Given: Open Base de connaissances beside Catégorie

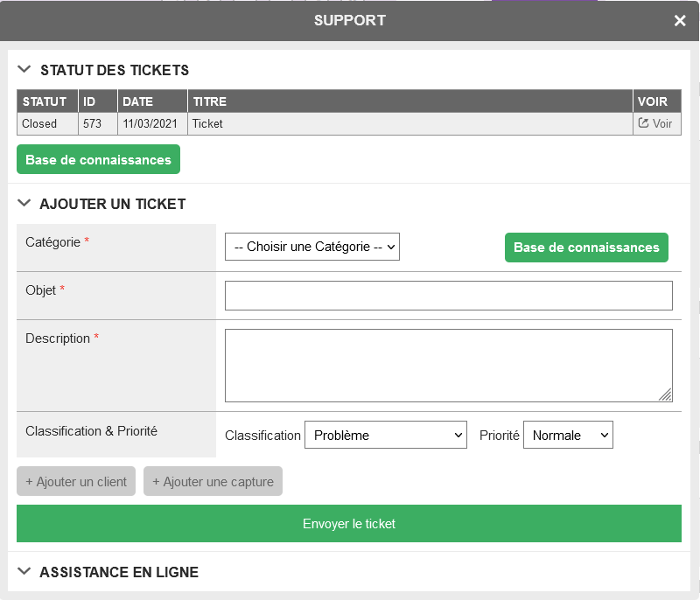Looking at the screenshot, I should [586, 248].
